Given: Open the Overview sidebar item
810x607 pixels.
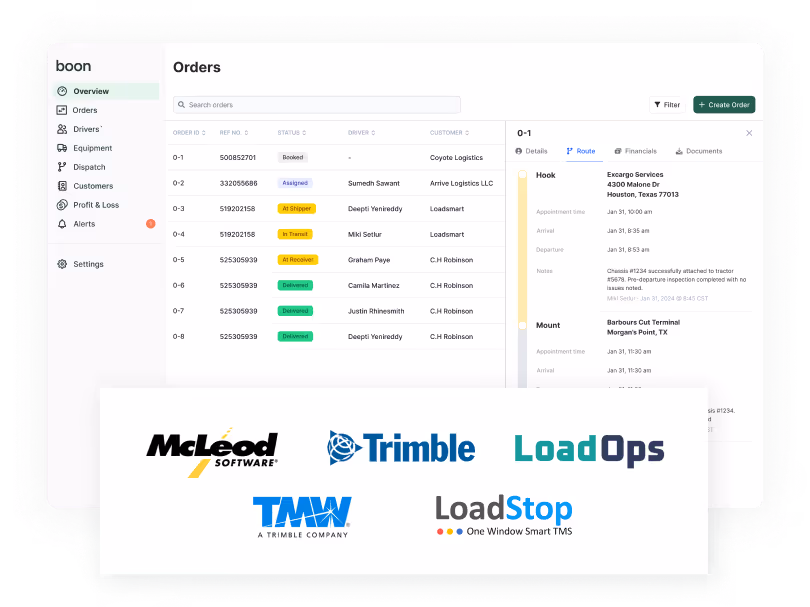Looking at the screenshot, I should tap(106, 91).
